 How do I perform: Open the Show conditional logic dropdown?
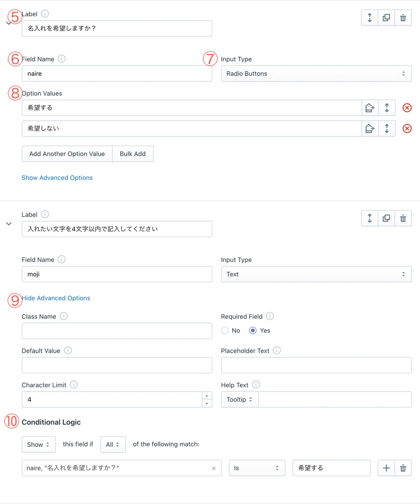[38, 445]
